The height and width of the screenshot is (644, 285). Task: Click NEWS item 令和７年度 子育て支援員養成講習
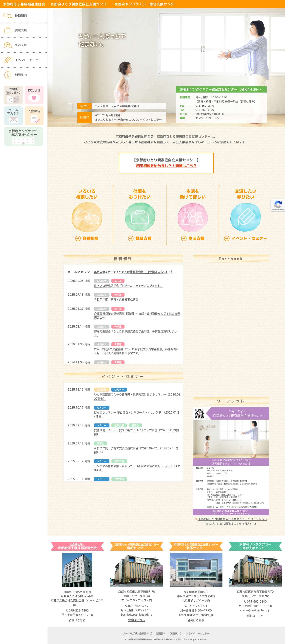pos(117,106)
